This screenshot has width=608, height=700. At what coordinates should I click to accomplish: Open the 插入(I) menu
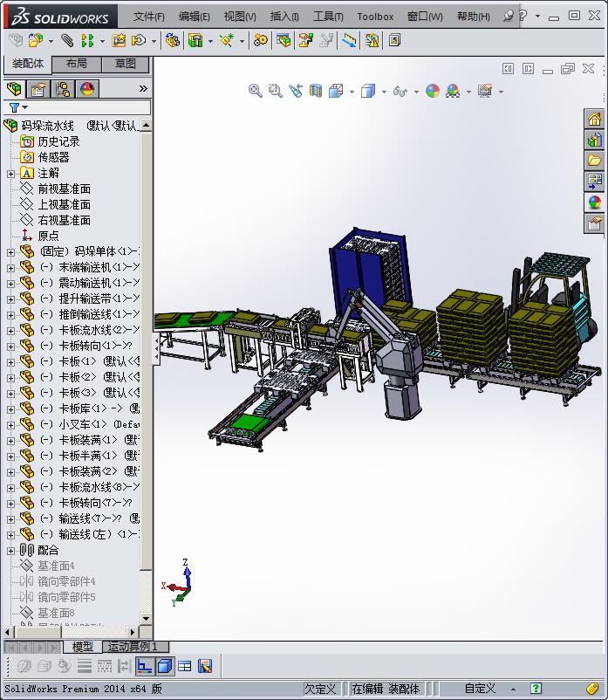click(x=284, y=17)
